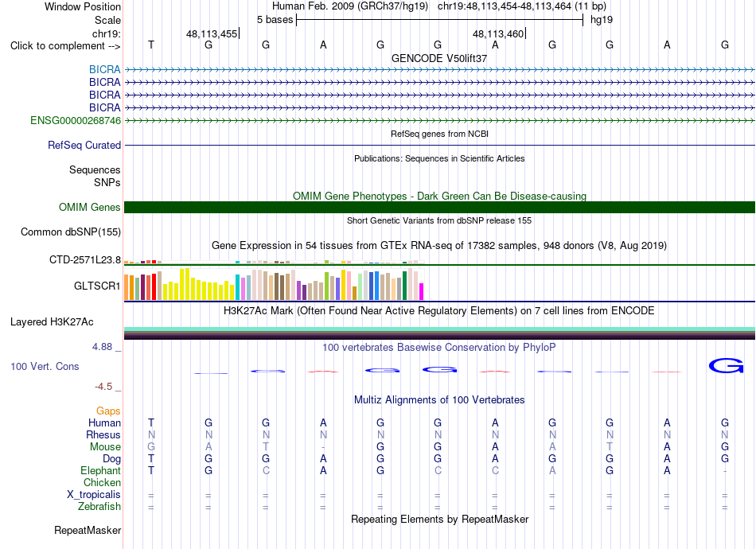Click the GLTSCR1 tissue expression bar chart
The width and height of the screenshot is (756, 549).
274,284
